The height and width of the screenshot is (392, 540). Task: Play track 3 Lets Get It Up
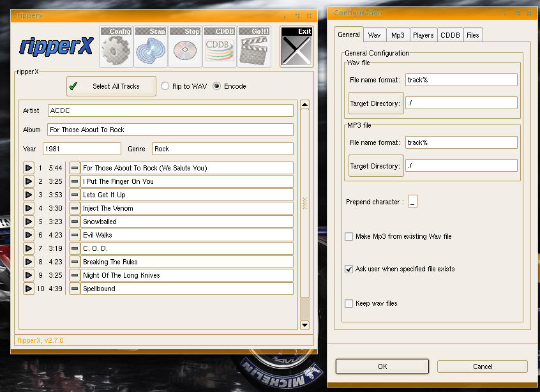tap(29, 195)
